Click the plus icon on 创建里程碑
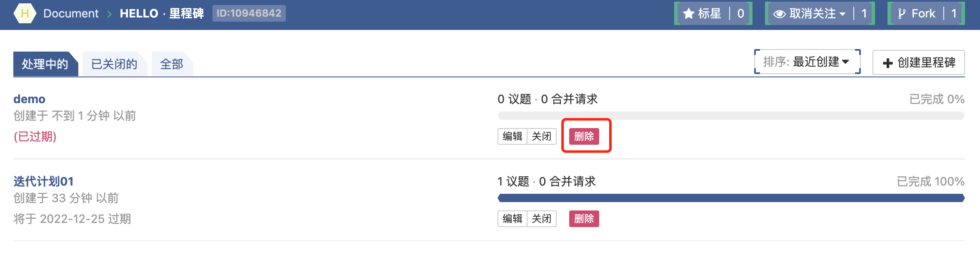The image size is (980, 262). [x=887, y=63]
